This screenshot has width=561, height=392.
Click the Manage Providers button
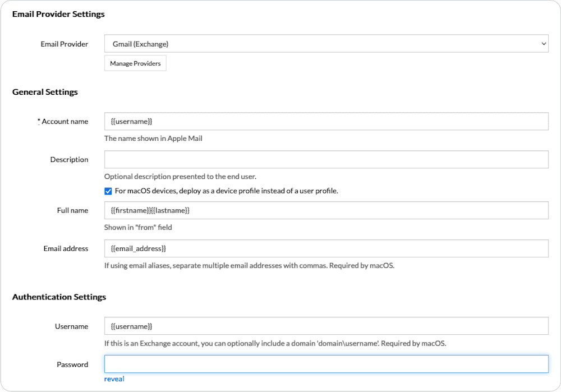tap(135, 63)
